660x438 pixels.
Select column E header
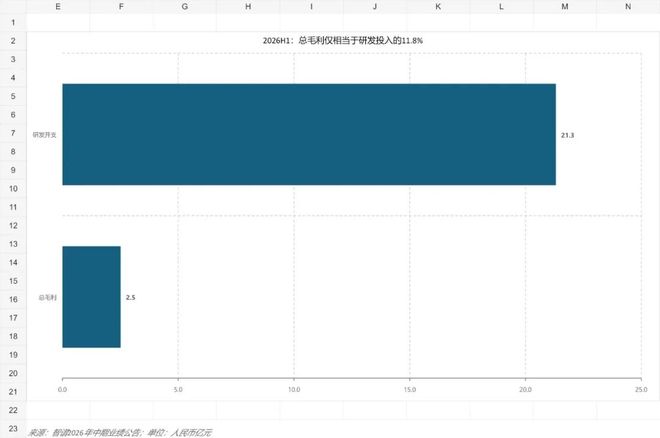point(58,7)
